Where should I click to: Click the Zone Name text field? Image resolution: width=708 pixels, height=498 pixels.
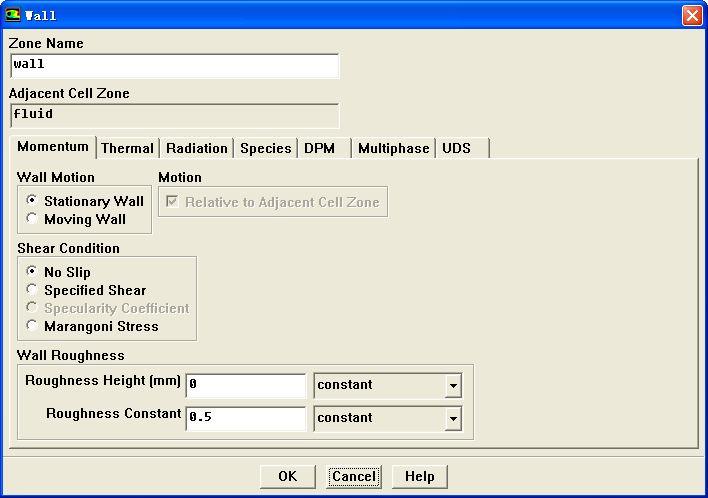(x=175, y=65)
